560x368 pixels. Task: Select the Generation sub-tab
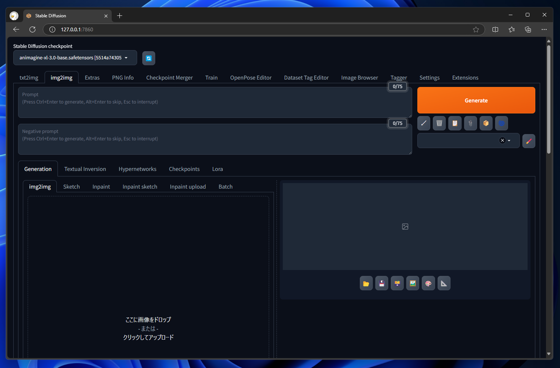tap(38, 169)
